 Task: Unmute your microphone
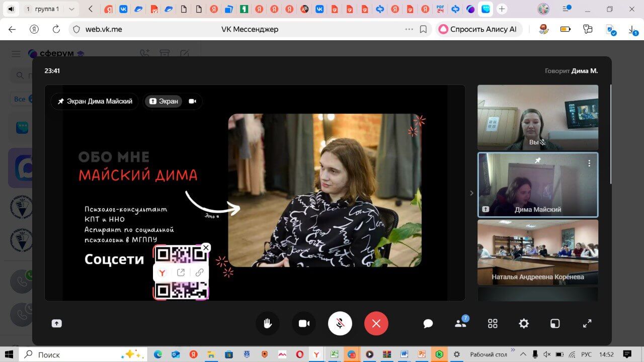click(x=340, y=323)
